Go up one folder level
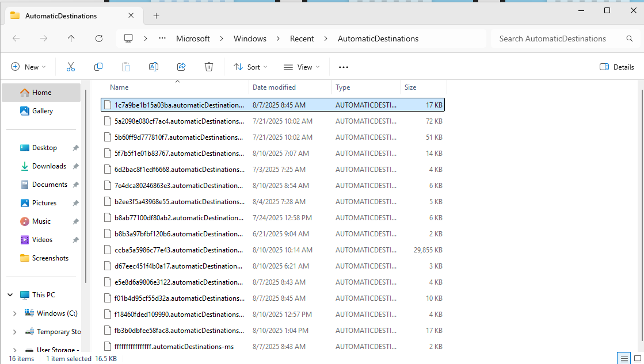Image resolution: width=644 pixels, height=364 pixels. point(71,39)
